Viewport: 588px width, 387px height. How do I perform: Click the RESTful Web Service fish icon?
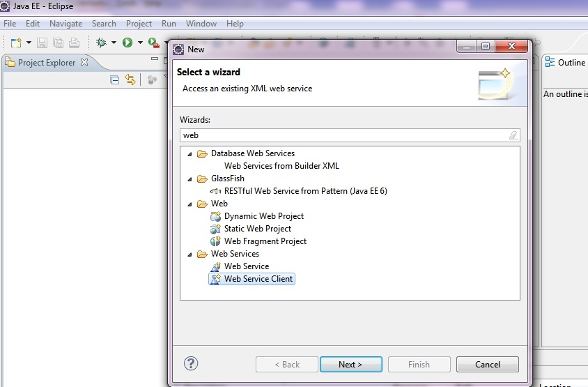click(x=215, y=191)
